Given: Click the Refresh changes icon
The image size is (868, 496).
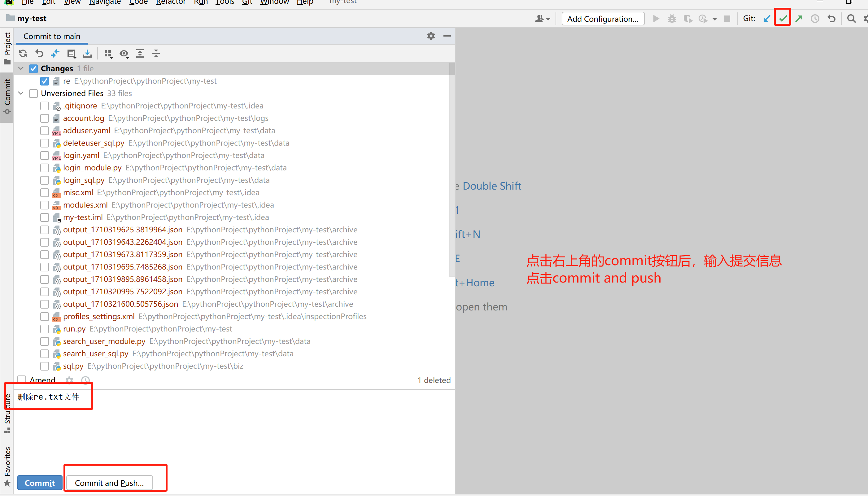Looking at the screenshot, I should coord(23,54).
